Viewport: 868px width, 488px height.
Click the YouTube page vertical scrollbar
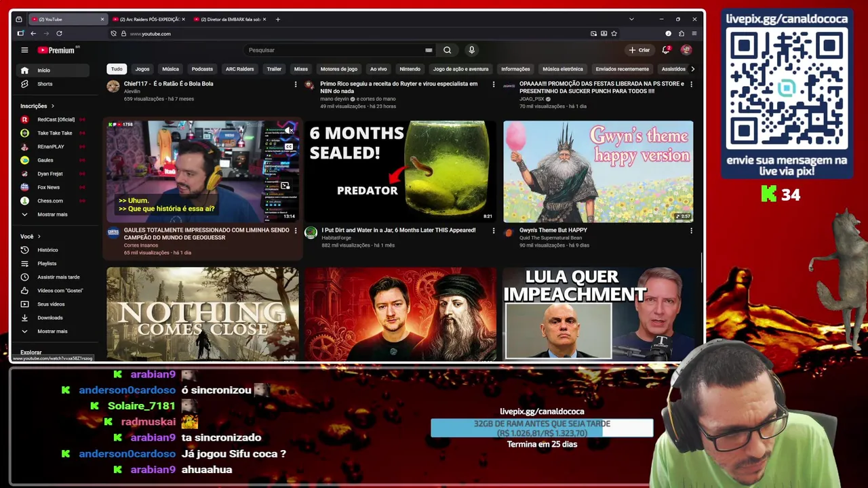[x=701, y=268]
